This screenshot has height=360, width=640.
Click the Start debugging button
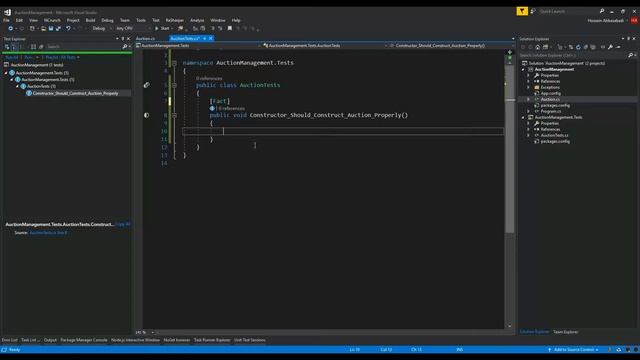tap(162, 29)
